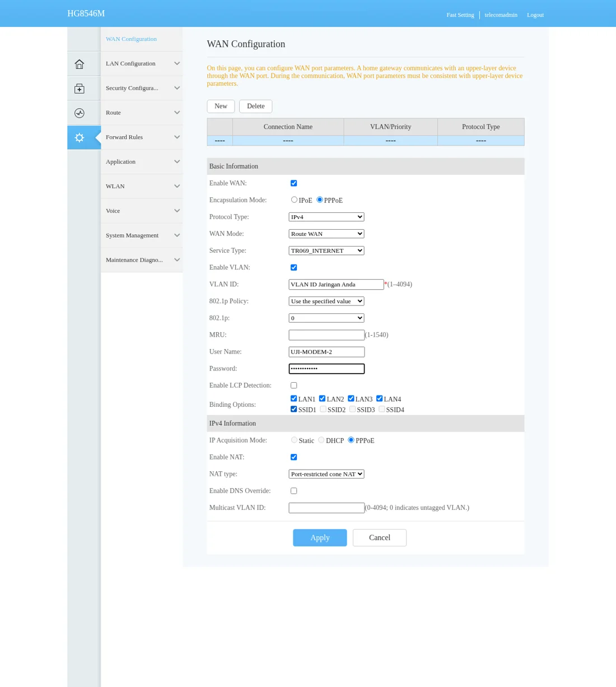Expand the LAN Configuration menu chevron

[x=177, y=63]
